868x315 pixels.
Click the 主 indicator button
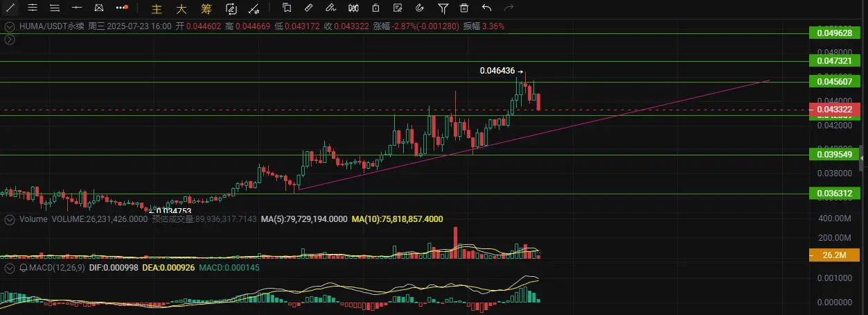click(157, 8)
